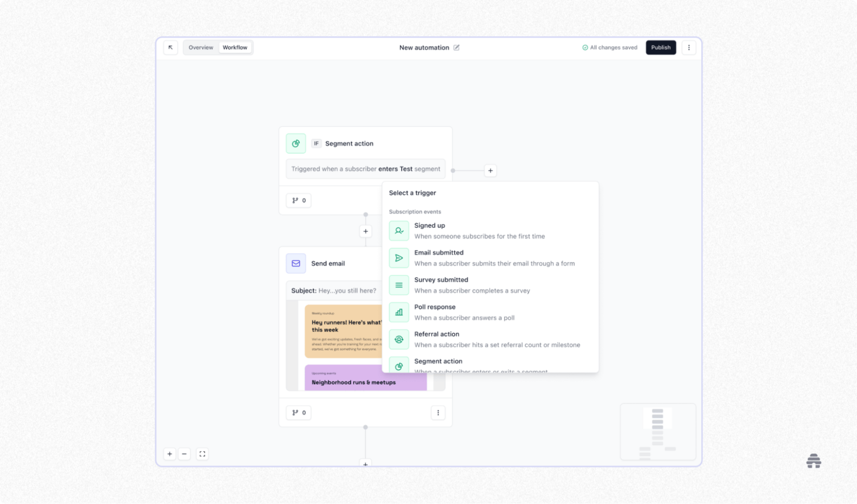Open the kebab menu next to Publish
This screenshot has width=857, height=504.
[x=689, y=47]
